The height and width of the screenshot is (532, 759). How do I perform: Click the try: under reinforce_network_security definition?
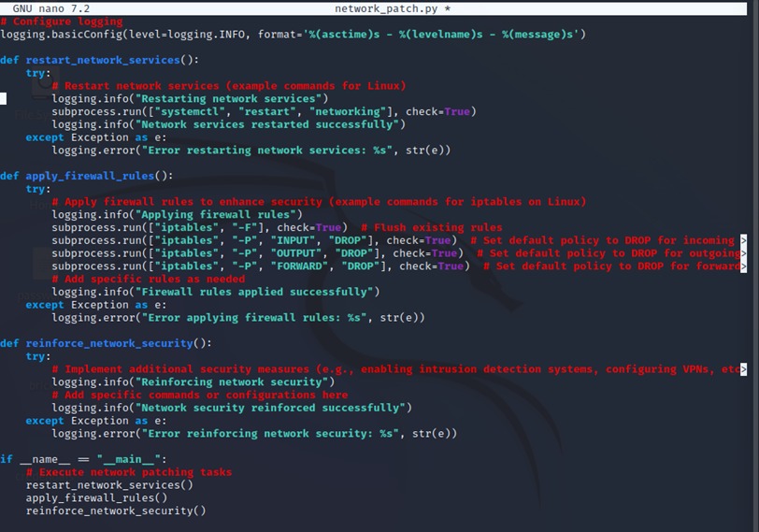38,356
